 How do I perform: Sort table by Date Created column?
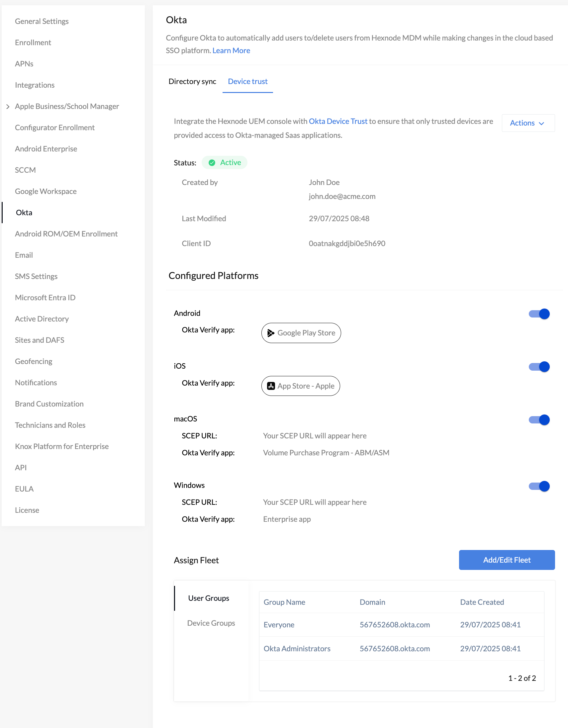(482, 602)
